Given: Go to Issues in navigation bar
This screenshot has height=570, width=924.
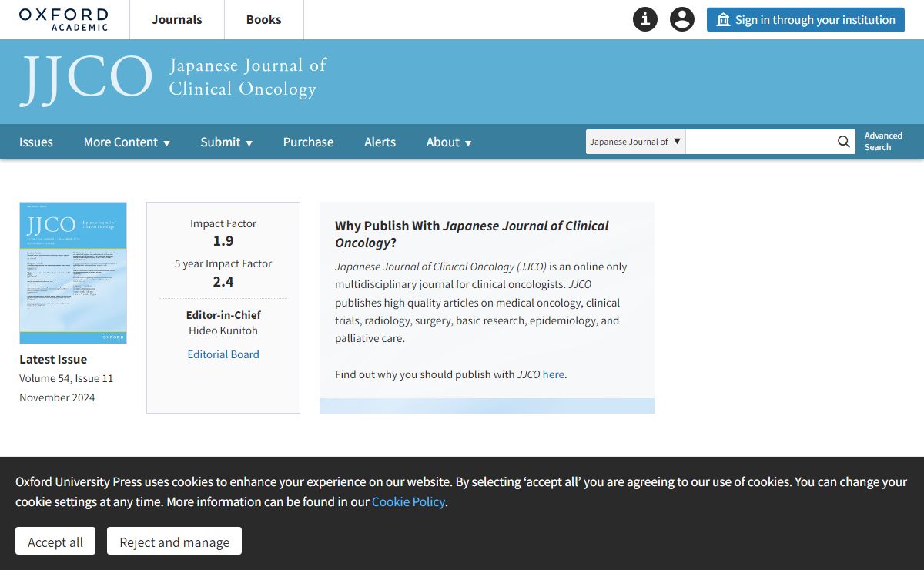Looking at the screenshot, I should (x=36, y=142).
